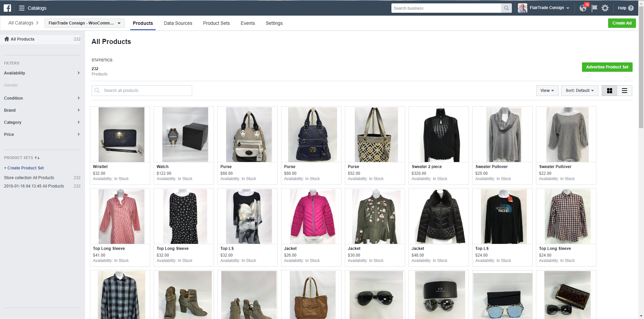The image size is (644, 319).
Task: Go to the Data Sources tab
Action: (x=178, y=23)
